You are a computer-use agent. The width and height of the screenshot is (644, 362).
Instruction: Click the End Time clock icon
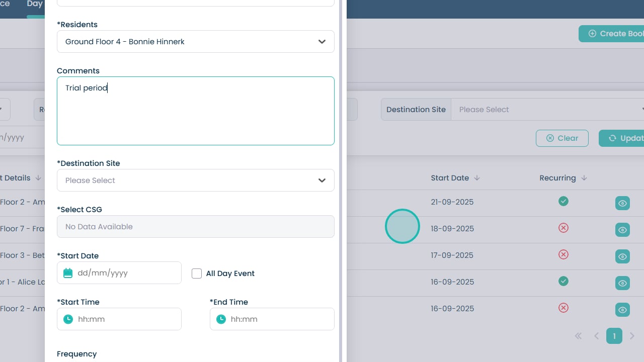click(x=220, y=319)
